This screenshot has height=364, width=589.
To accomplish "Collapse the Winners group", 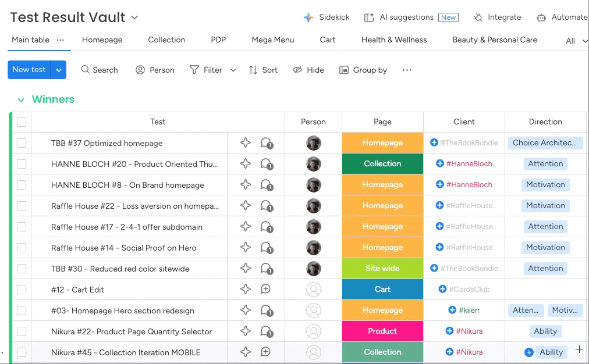I will (21, 99).
